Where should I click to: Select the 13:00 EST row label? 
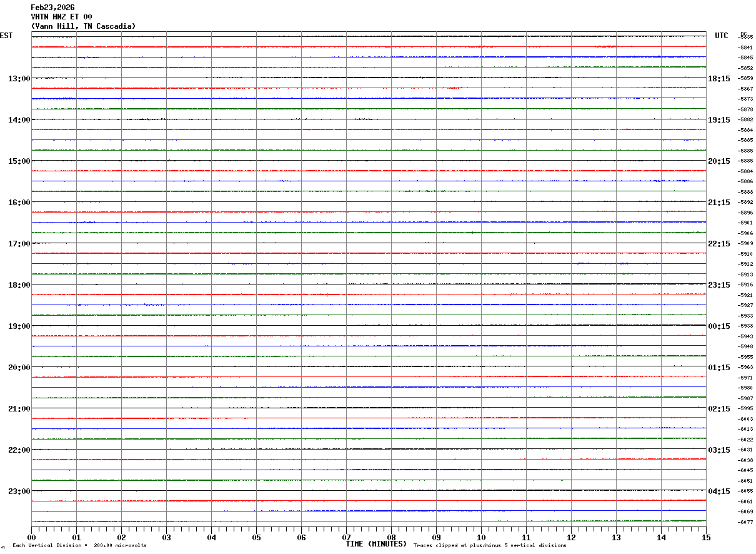pos(19,78)
